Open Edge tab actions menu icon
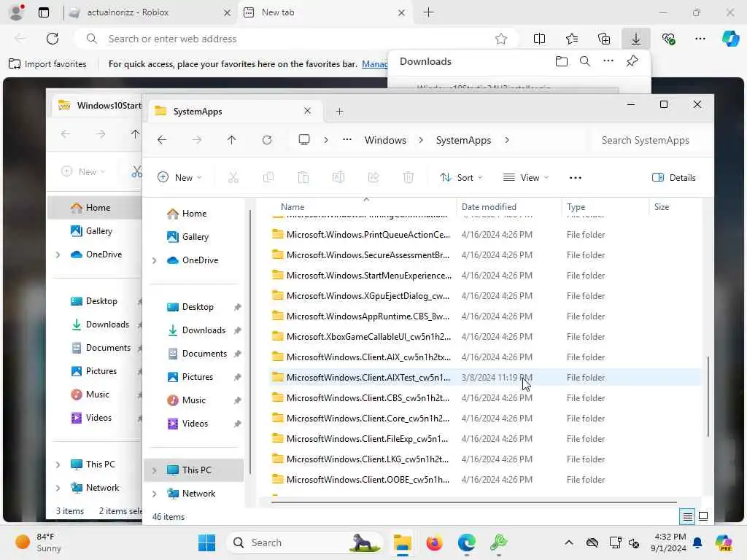The height and width of the screenshot is (560, 747). pos(43,12)
